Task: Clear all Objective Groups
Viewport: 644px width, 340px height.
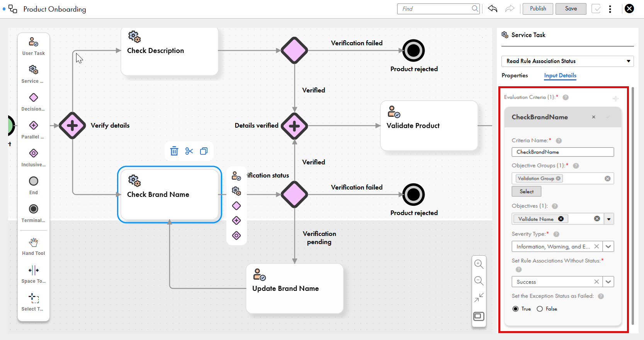Action: tap(608, 178)
